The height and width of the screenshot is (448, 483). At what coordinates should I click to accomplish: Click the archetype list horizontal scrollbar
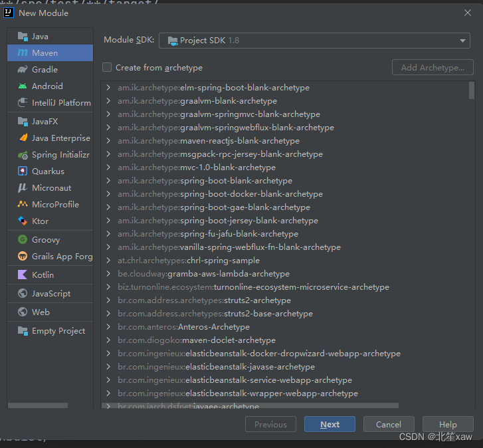[250, 405]
